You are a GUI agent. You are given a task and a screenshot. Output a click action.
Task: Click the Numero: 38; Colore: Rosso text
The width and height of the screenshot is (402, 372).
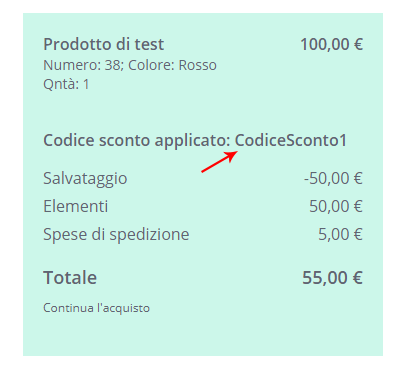tap(130, 65)
